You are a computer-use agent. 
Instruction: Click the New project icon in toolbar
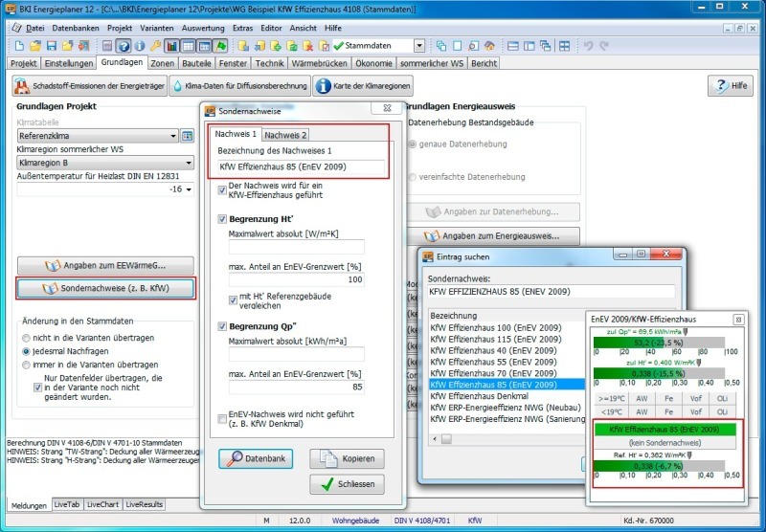[x=19, y=46]
